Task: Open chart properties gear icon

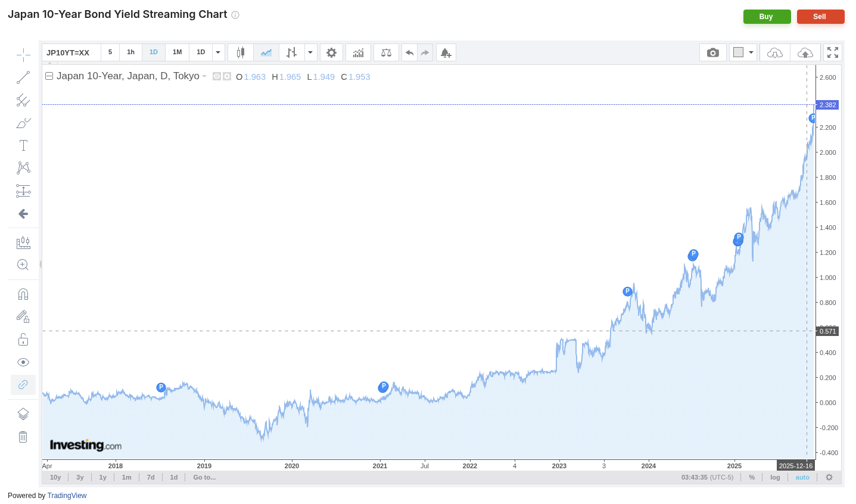Action: pyautogui.click(x=332, y=52)
